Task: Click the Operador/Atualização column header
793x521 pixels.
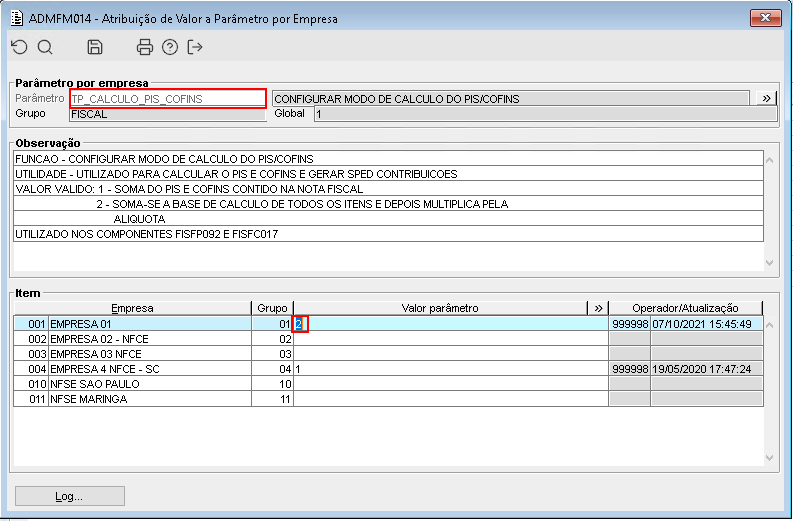Action: 685,308
